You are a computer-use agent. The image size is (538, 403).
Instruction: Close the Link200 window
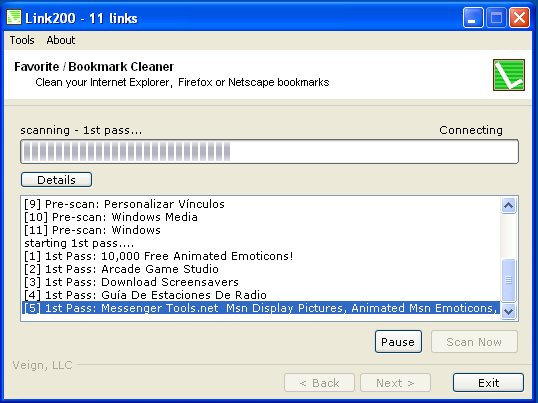(x=519, y=18)
